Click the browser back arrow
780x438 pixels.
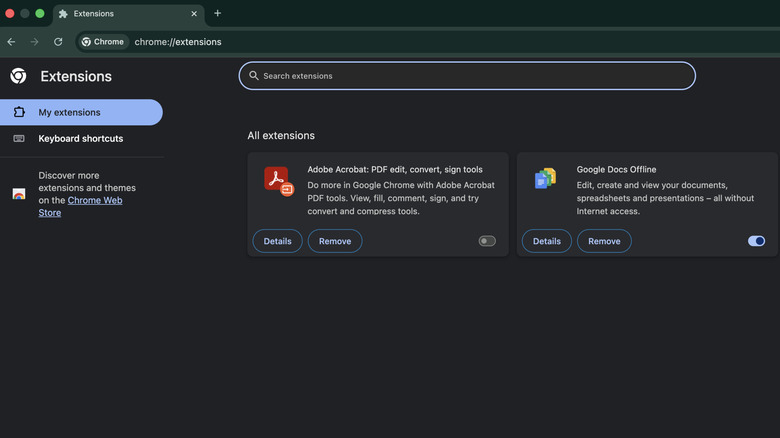coord(11,42)
